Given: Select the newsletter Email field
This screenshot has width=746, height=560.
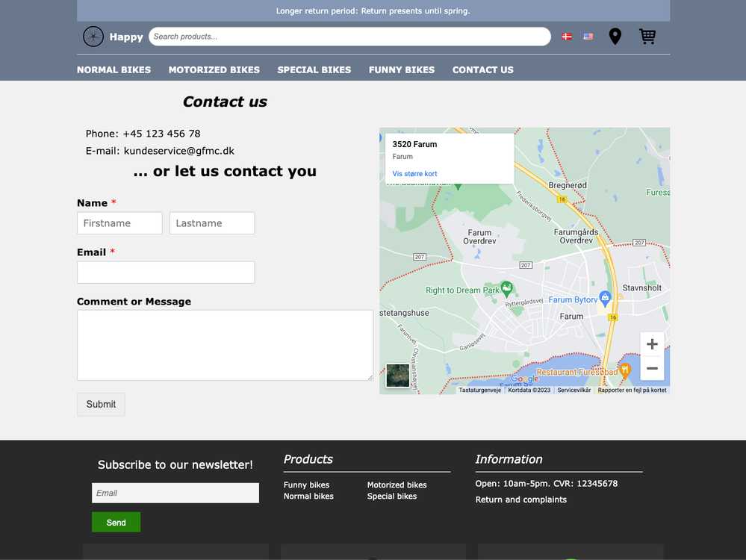Looking at the screenshot, I should (175, 493).
